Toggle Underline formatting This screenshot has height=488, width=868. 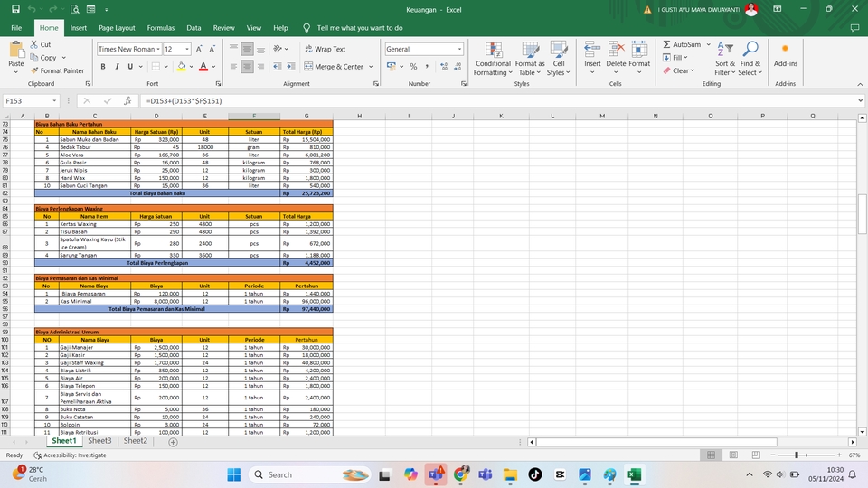point(130,66)
